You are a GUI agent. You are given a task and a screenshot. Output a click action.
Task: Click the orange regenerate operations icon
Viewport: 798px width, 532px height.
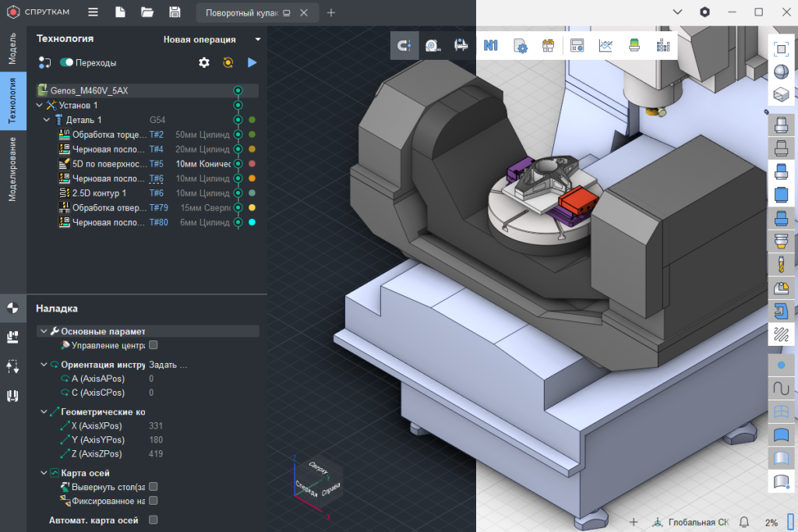pos(228,62)
